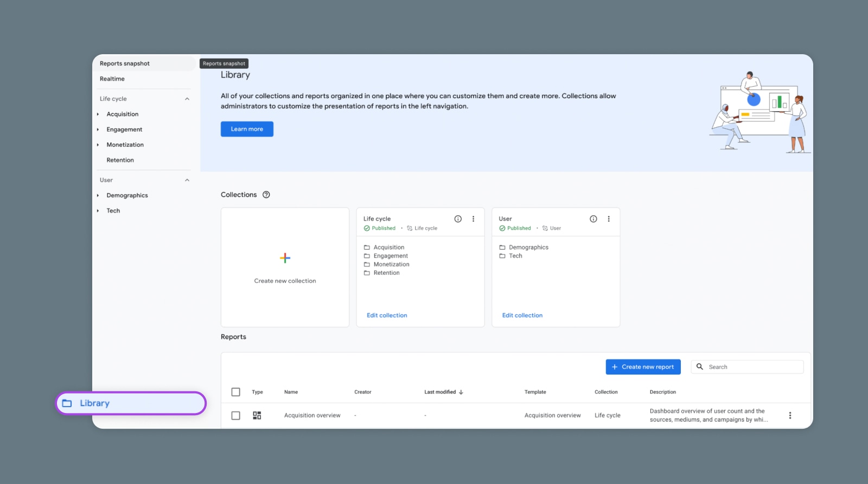Image resolution: width=868 pixels, height=484 pixels.
Task: Collapse the User section chevron
Action: 187,180
